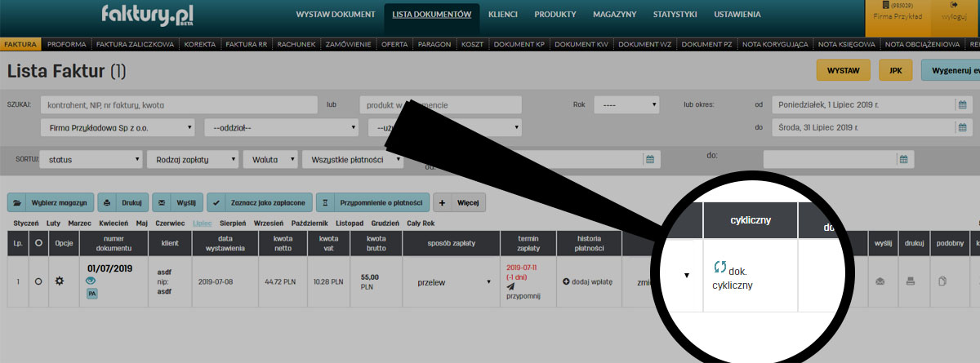
Task: Click the 'od' date field Poniedziałek, 1 Lipiec
Action: point(863,104)
